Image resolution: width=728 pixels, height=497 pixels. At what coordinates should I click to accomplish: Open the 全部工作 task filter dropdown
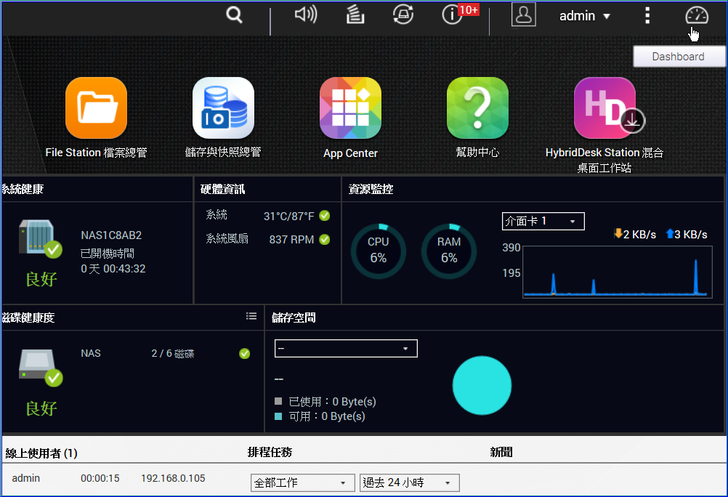pos(300,483)
